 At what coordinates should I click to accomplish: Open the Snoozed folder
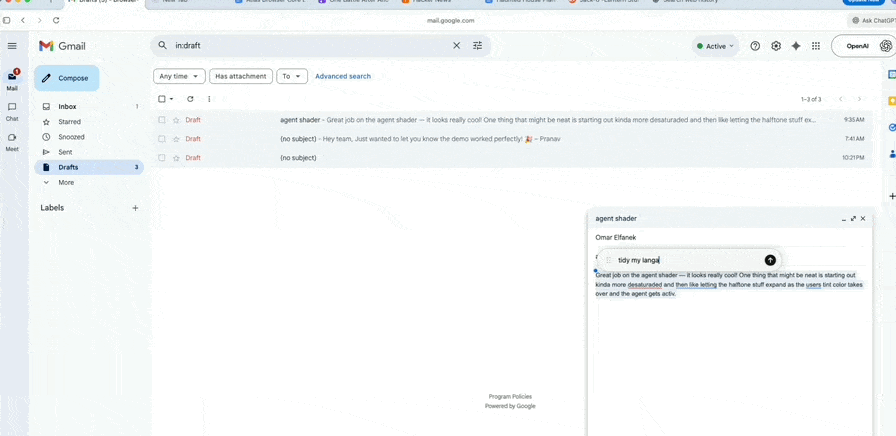[x=71, y=137]
